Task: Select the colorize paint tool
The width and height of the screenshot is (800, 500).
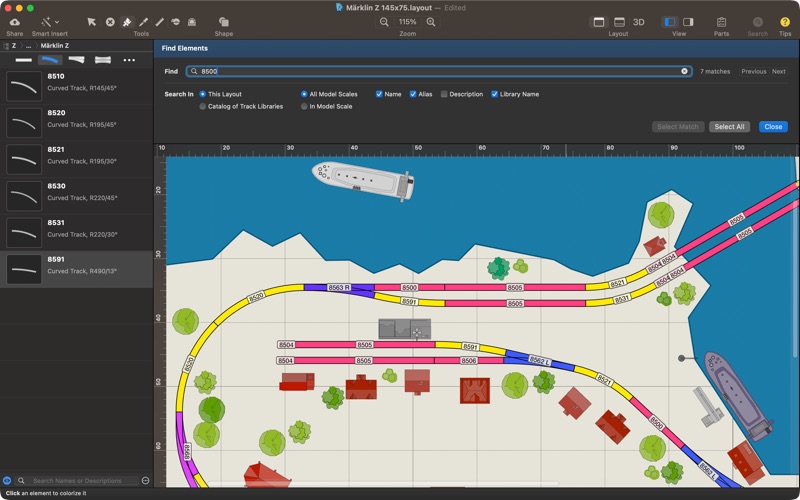Action: (x=127, y=22)
